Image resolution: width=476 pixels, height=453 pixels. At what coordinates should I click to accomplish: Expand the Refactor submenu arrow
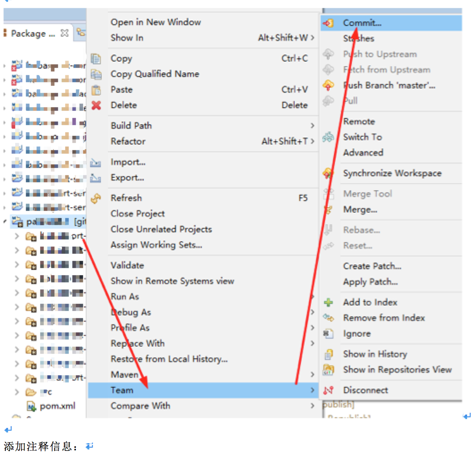[x=312, y=141]
